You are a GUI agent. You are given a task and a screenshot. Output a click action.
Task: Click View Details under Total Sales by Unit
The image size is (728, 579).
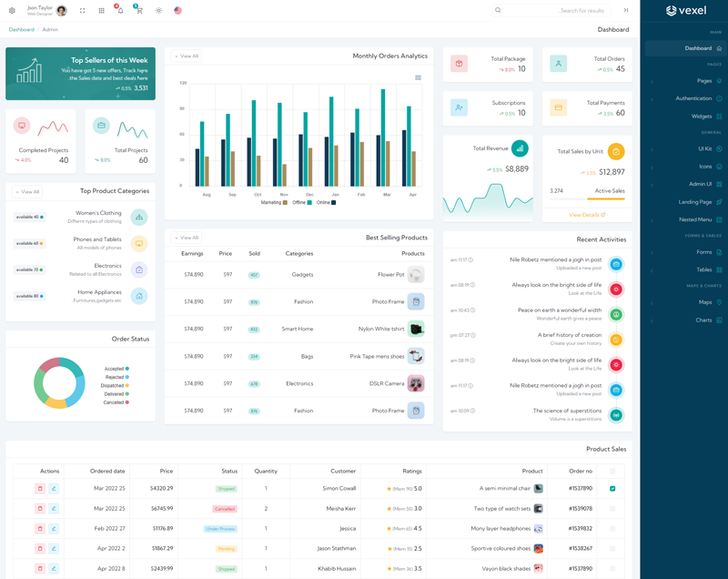click(x=586, y=215)
